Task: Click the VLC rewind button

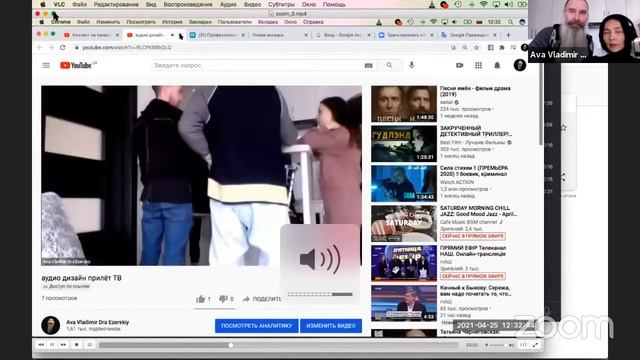Action: coord(41,345)
